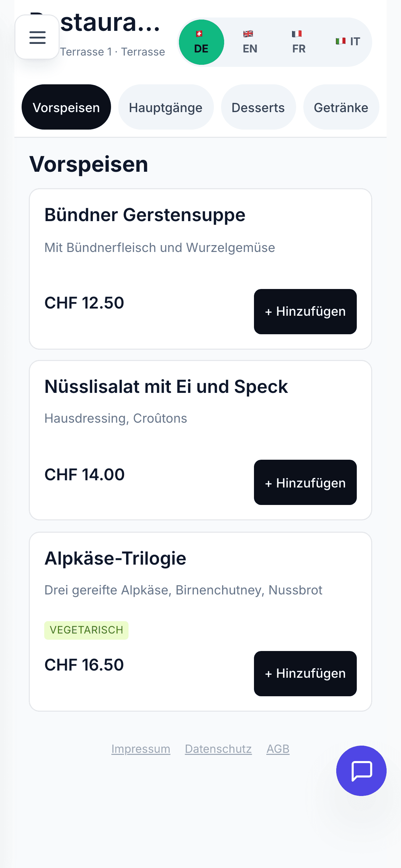The height and width of the screenshot is (868, 401).
Task: Open the Impressum link
Action: click(x=141, y=749)
